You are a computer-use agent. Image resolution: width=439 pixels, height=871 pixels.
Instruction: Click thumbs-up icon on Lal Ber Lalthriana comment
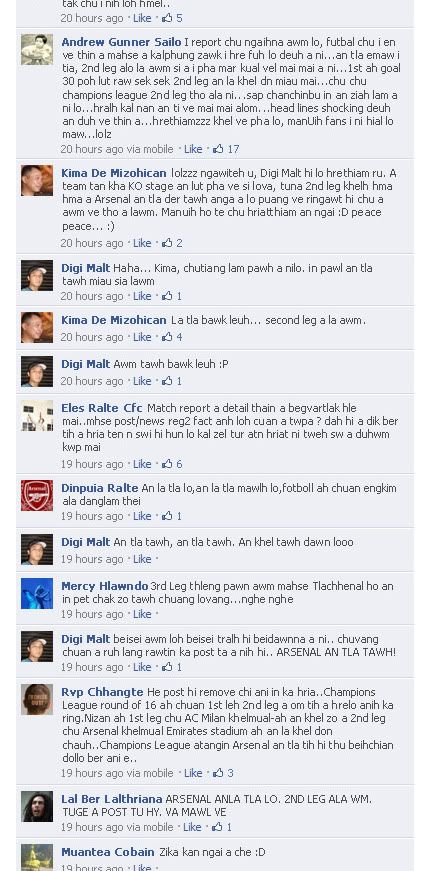tap(217, 827)
